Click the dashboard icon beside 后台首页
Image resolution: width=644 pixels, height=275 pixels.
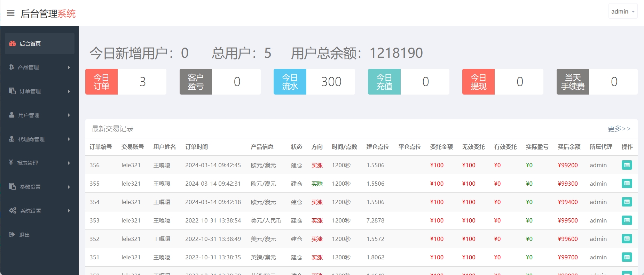tap(13, 43)
